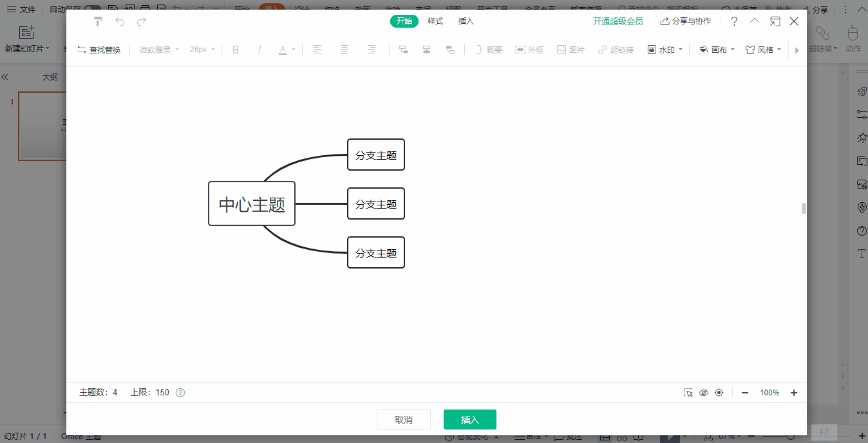868x443 pixels.
Task: Click the zoom out minus icon
Action: (x=745, y=393)
